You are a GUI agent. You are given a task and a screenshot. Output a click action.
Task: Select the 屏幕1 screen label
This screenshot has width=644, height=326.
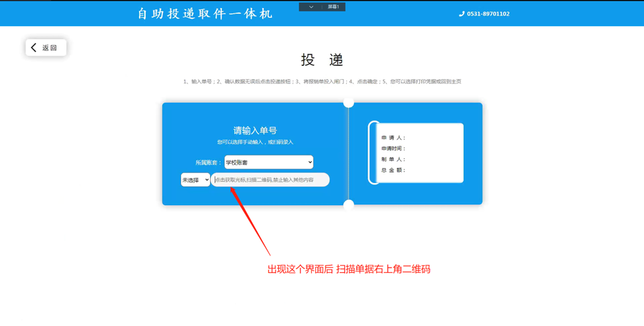pos(333,7)
